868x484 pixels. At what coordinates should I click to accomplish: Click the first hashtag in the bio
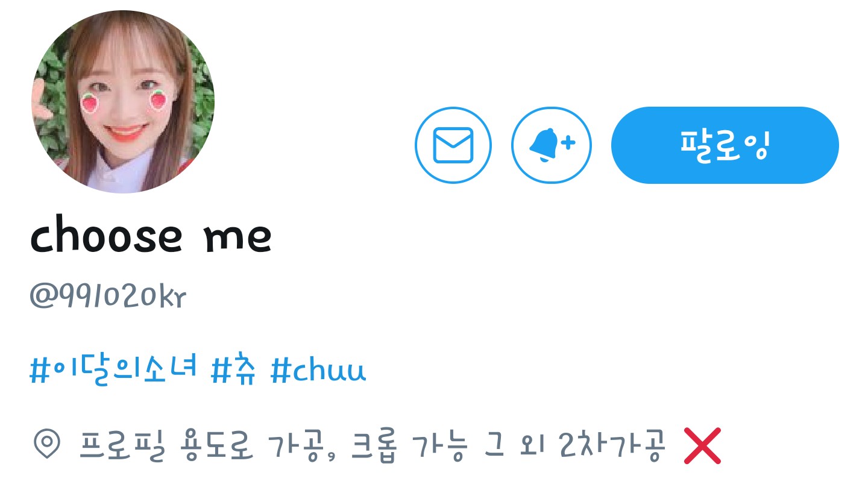[x=113, y=370]
